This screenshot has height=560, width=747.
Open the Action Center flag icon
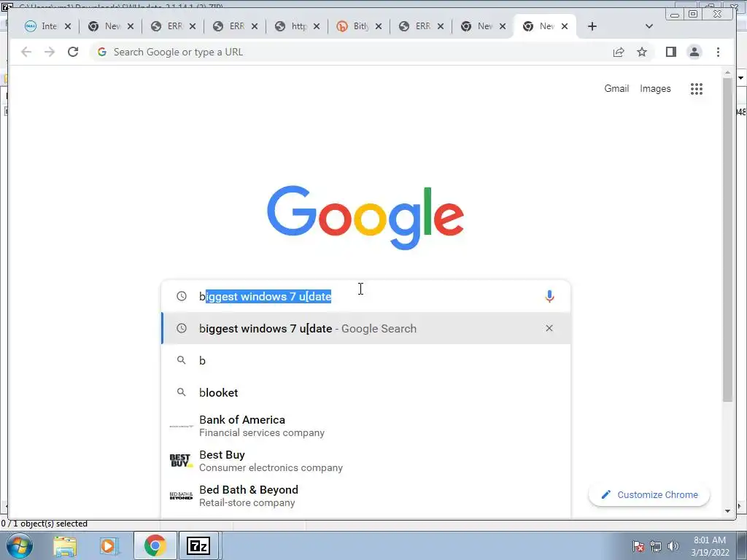[x=638, y=545]
